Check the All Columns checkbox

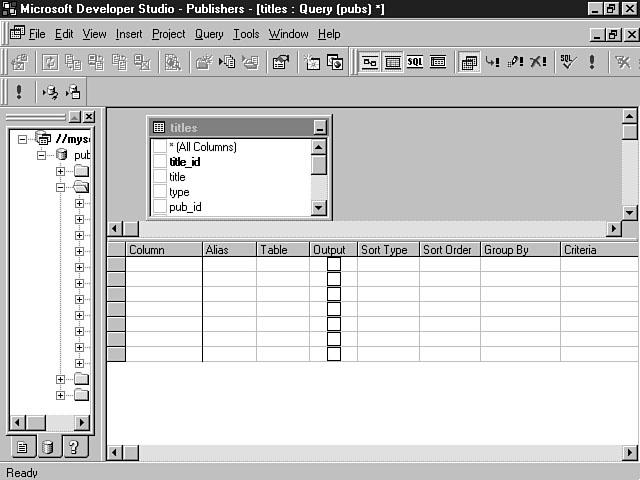tap(159, 147)
